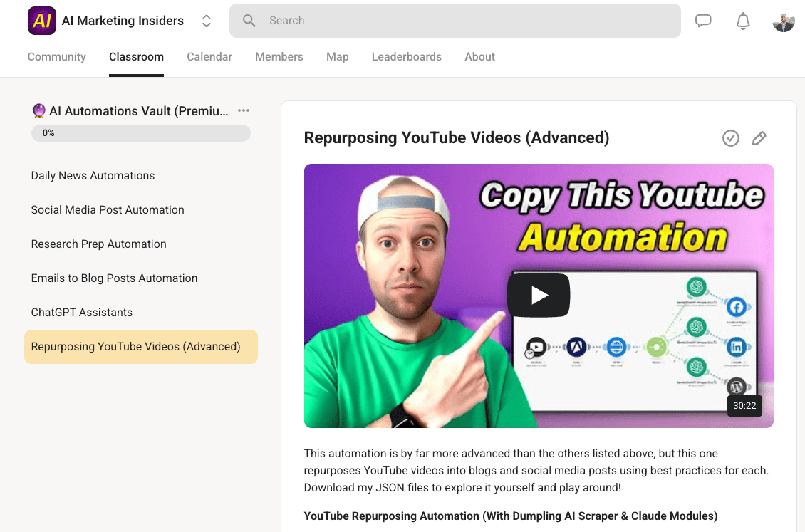Screen dimensions: 805x532
Task: Click the magnifying glass search icon
Action: (x=249, y=21)
